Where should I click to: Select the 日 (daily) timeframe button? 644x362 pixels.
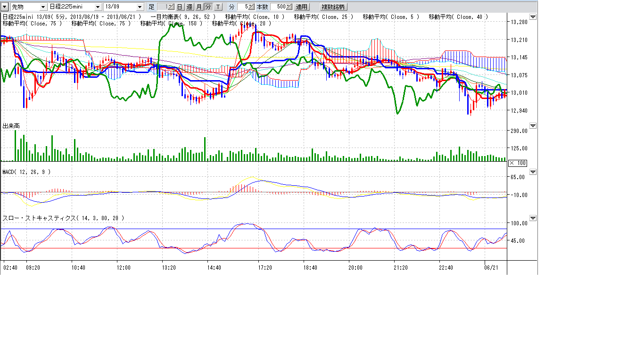(x=180, y=7)
